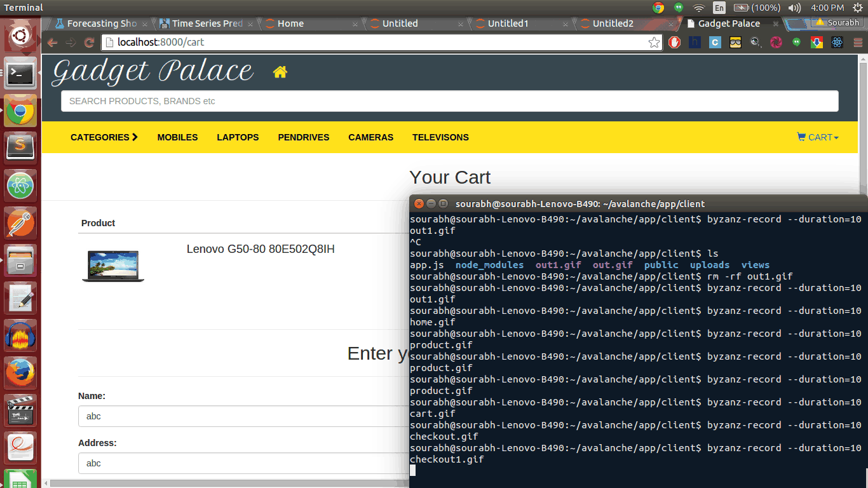Open the CART dropdown menu

click(818, 137)
